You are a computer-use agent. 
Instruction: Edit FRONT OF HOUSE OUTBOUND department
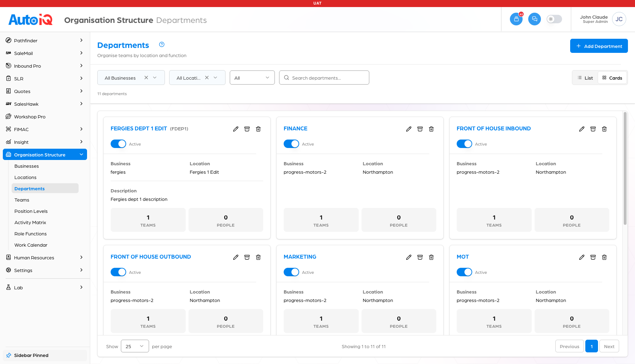tap(236, 257)
